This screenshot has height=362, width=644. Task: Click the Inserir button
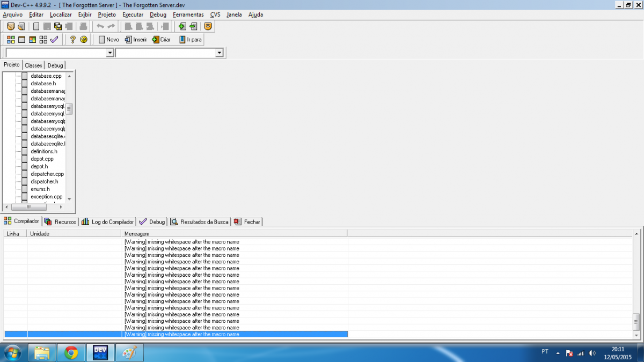(x=136, y=40)
